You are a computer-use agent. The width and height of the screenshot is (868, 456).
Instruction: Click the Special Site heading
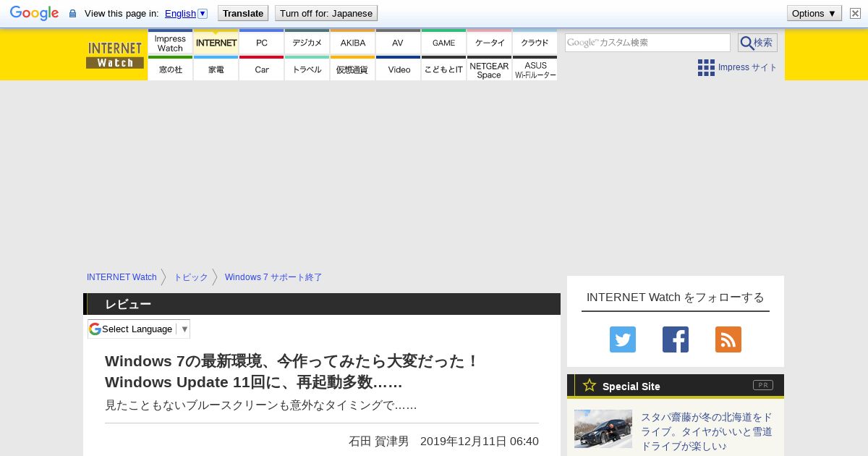tap(631, 387)
